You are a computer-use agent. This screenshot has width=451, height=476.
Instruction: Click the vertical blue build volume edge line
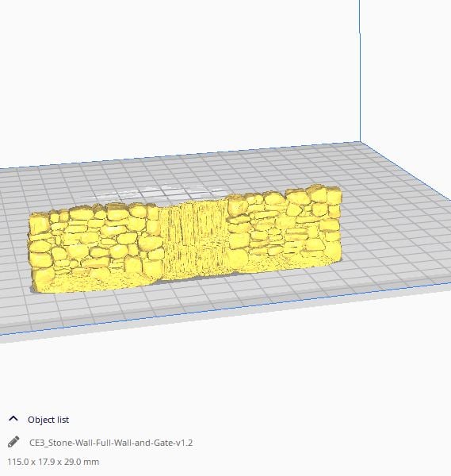360,70
